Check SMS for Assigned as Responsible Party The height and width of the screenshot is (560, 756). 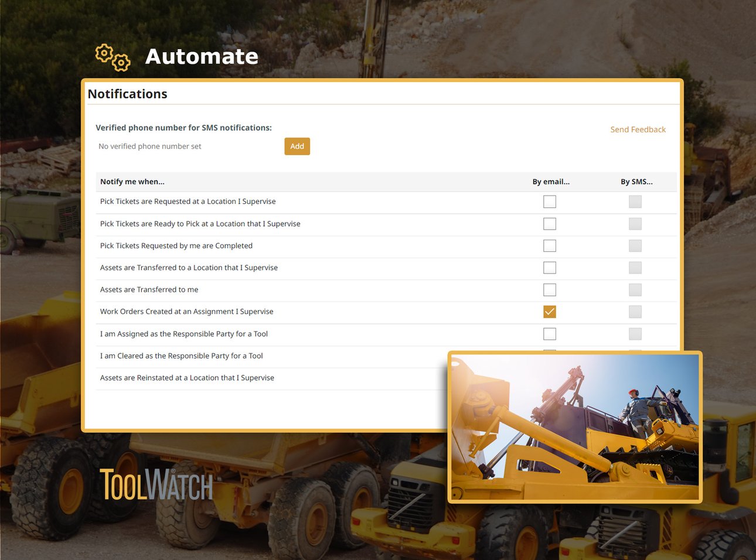(635, 333)
